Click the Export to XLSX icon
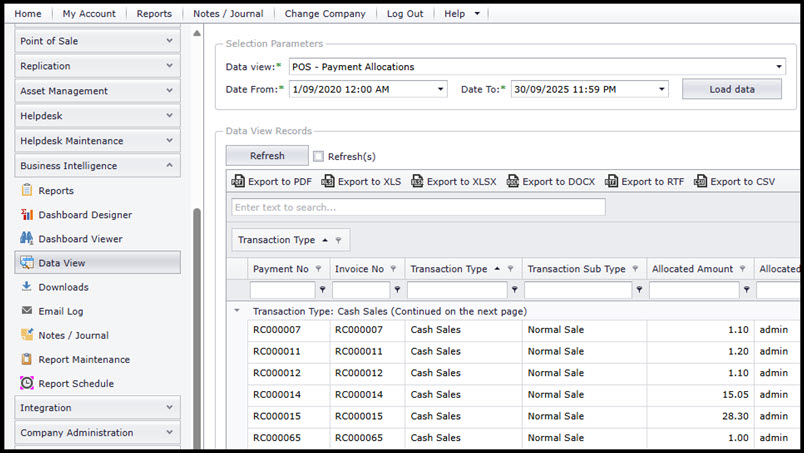This screenshot has width=804, height=453. [417, 182]
